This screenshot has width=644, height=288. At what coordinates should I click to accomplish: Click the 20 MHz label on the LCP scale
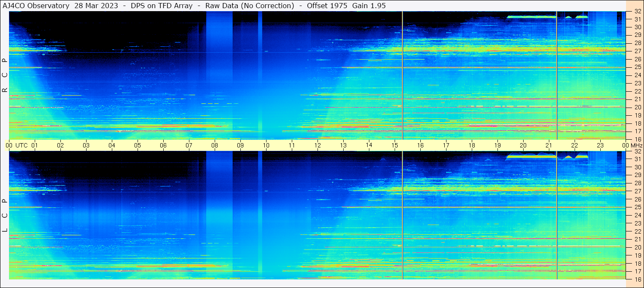click(638, 247)
